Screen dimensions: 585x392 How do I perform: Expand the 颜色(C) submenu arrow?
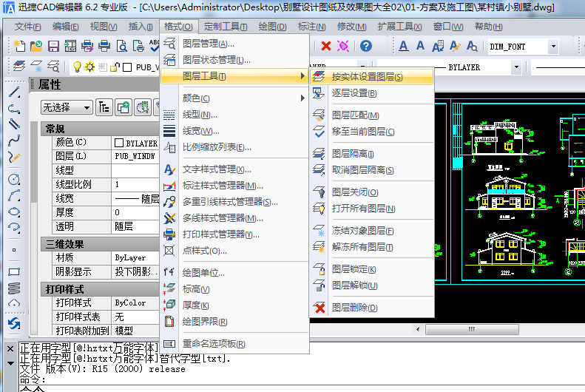tap(302, 98)
